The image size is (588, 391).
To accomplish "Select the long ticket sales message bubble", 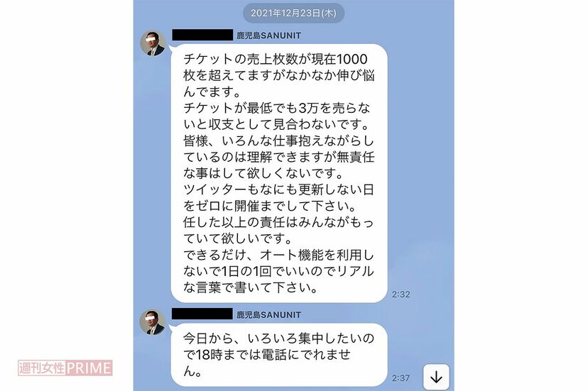I will pos(279,173).
